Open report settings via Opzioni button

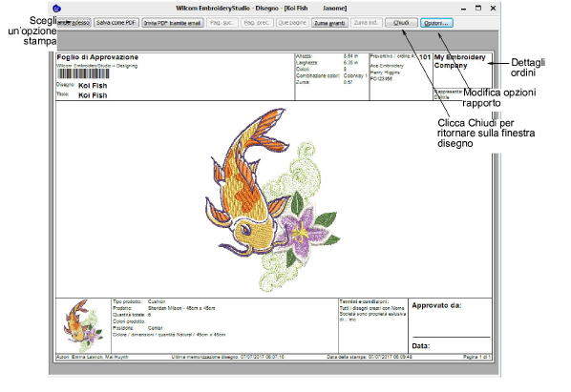coord(436,23)
